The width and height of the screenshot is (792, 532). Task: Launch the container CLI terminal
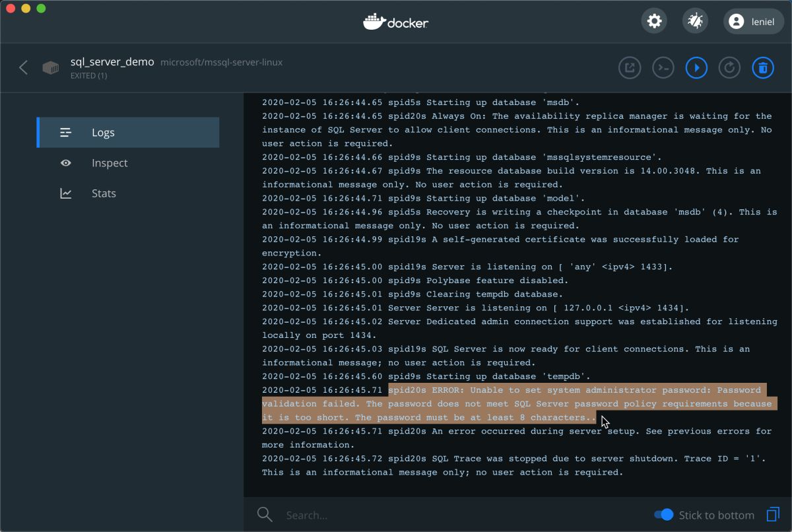tap(663, 67)
